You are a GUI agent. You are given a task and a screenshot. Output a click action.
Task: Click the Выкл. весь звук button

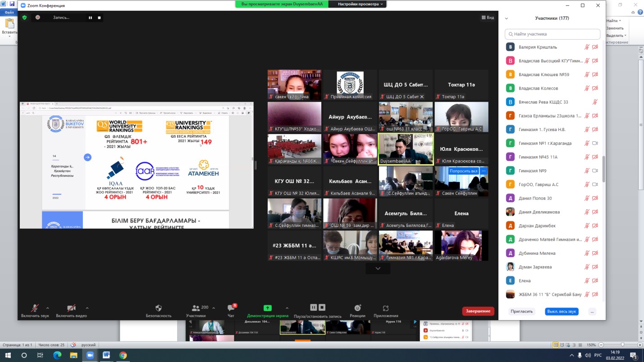click(561, 311)
